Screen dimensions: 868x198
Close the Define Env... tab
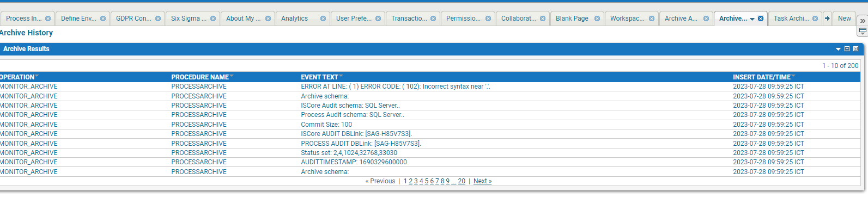click(x=103, y=18)
